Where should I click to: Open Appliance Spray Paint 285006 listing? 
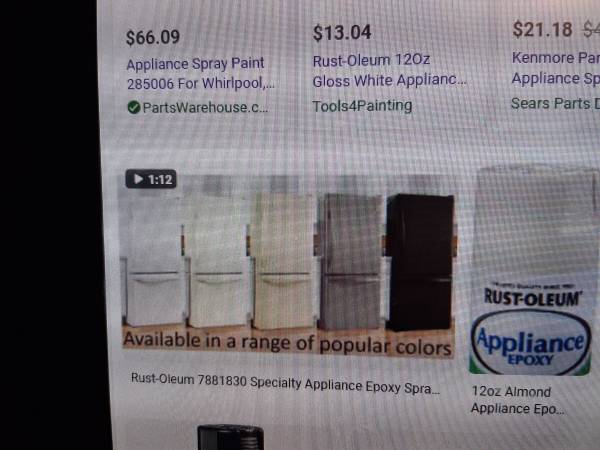[x=200, y=73]
